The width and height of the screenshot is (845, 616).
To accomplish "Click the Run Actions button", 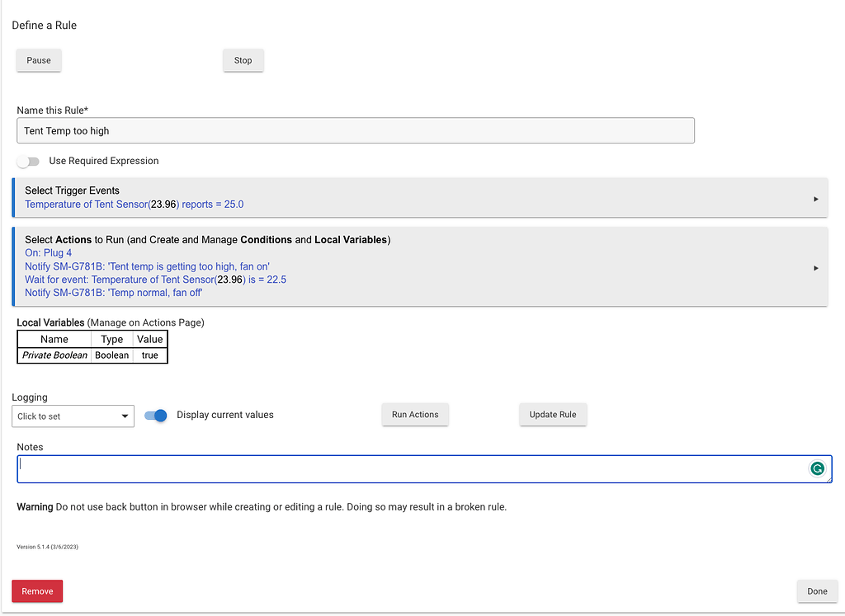I will click(x=415, y=415).
